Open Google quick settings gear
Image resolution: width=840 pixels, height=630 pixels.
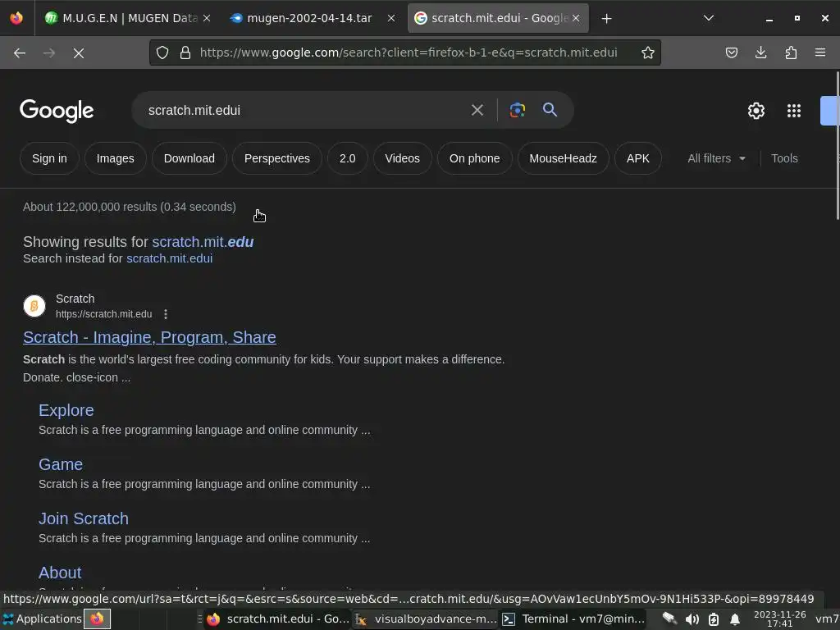click(756, 111)
